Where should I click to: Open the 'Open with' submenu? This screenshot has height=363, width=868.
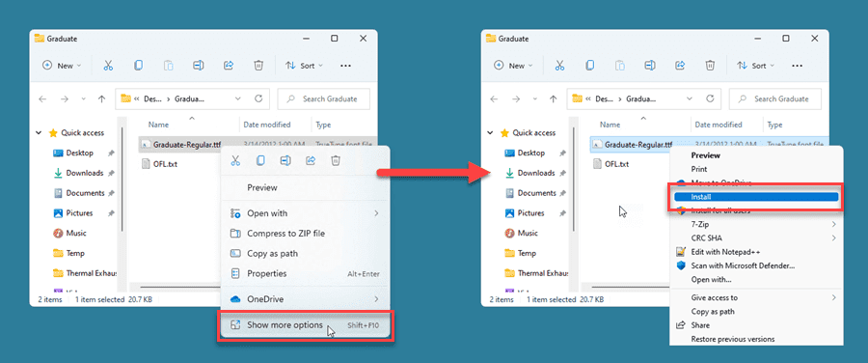(x=305, y=213)
